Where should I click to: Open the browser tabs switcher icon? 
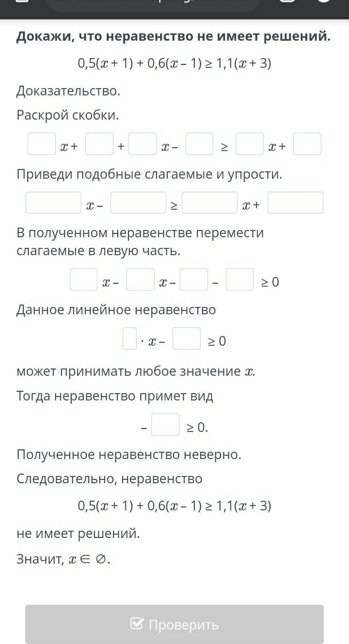click(288, 2)
